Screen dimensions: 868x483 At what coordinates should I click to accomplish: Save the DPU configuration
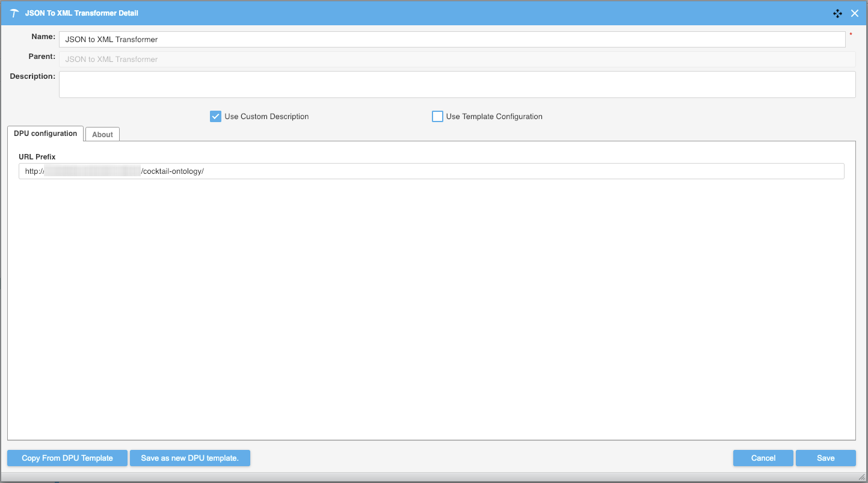click(x=825, y=458)
